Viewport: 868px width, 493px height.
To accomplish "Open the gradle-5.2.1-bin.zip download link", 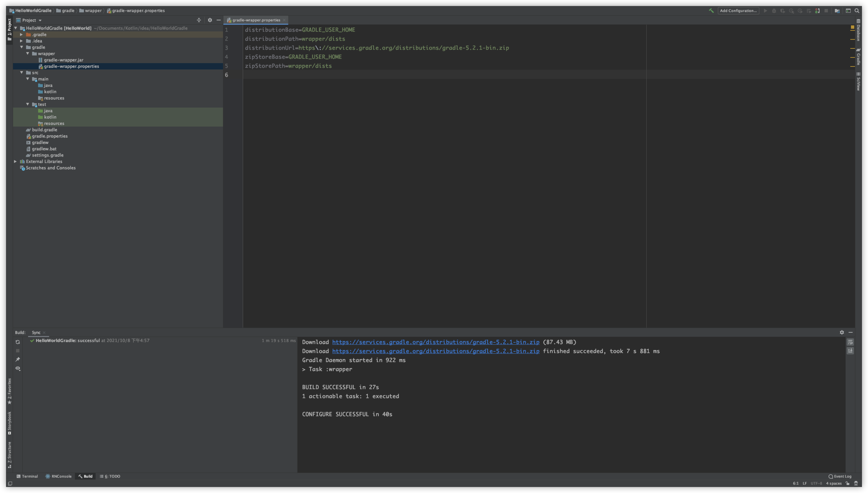I will click(436, 342).
